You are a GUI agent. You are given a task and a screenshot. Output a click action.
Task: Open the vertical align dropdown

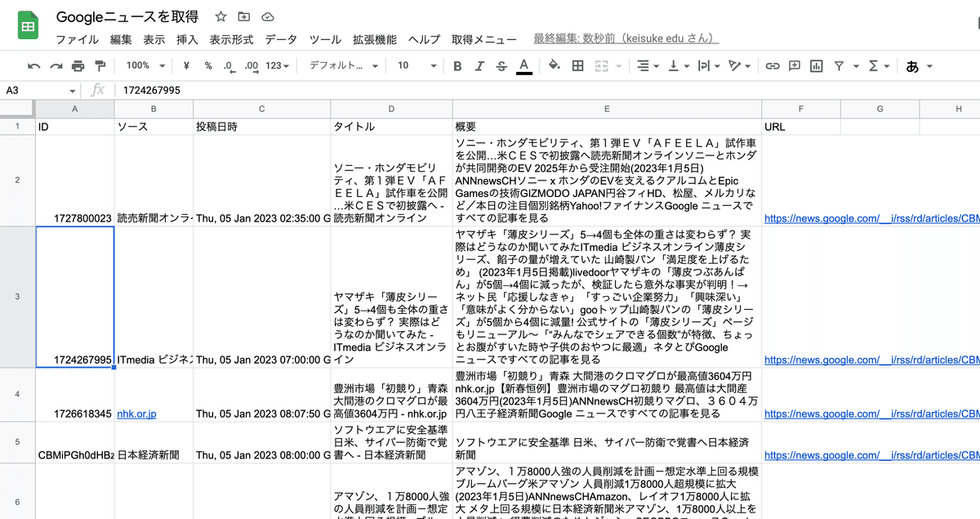click(679, 66)
